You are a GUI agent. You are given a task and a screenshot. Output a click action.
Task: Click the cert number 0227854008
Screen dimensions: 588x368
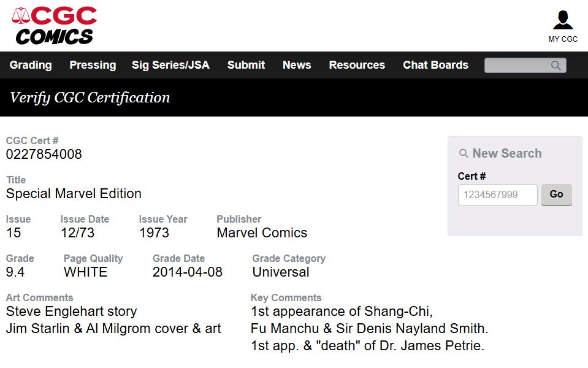[44, 155]
